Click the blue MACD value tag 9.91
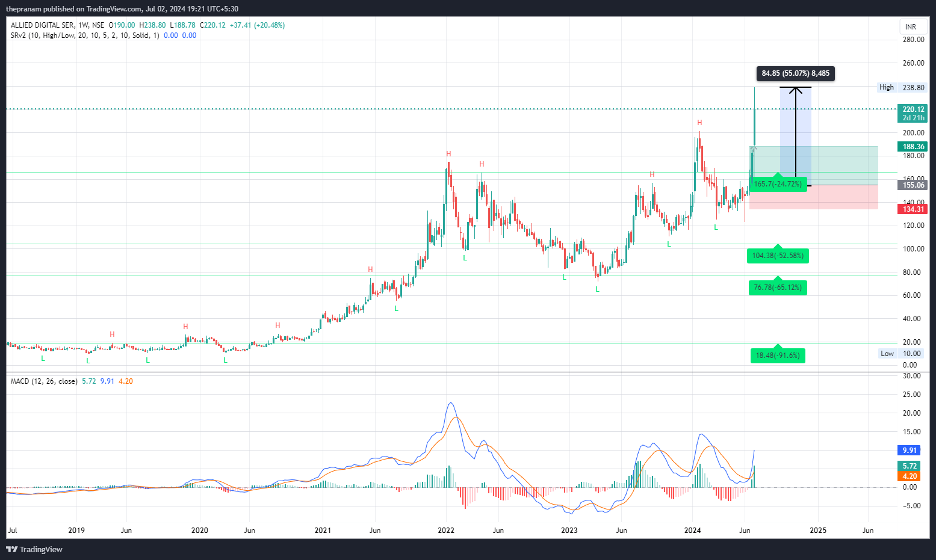The height and width of the screenshot is (560, 936). (910, 451)
